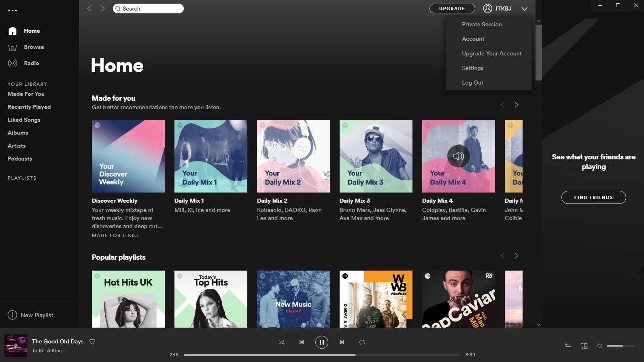This screenshot has height=362, width=644.
Task: Click the scrollbar down arrow
Action: coord(538,324)
